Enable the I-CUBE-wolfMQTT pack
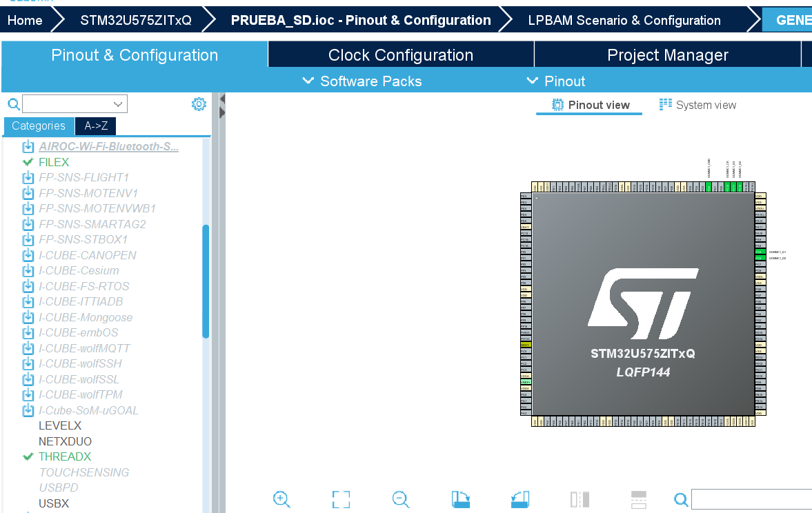 coord(28,348)
